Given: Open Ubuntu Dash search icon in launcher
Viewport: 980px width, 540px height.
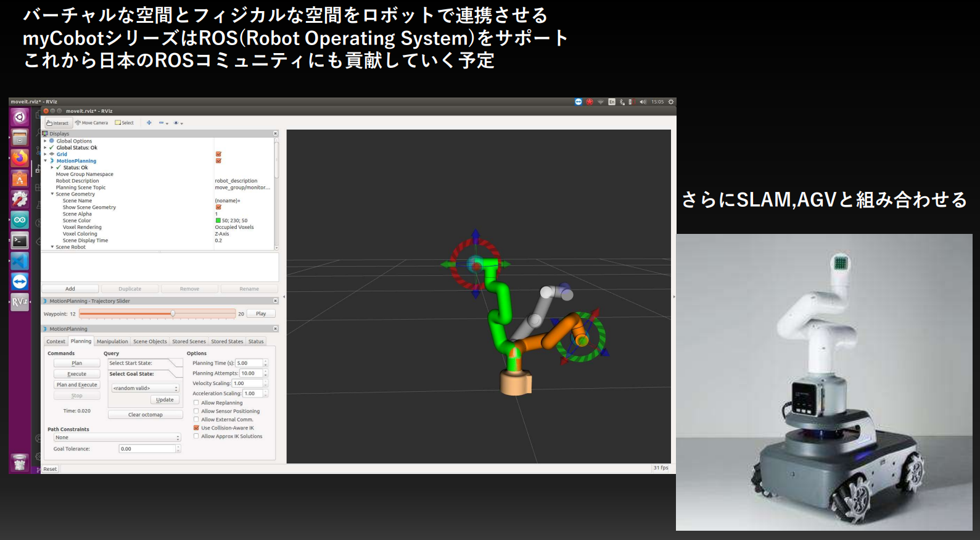Looking at the screenshot, I should point(20,117).
